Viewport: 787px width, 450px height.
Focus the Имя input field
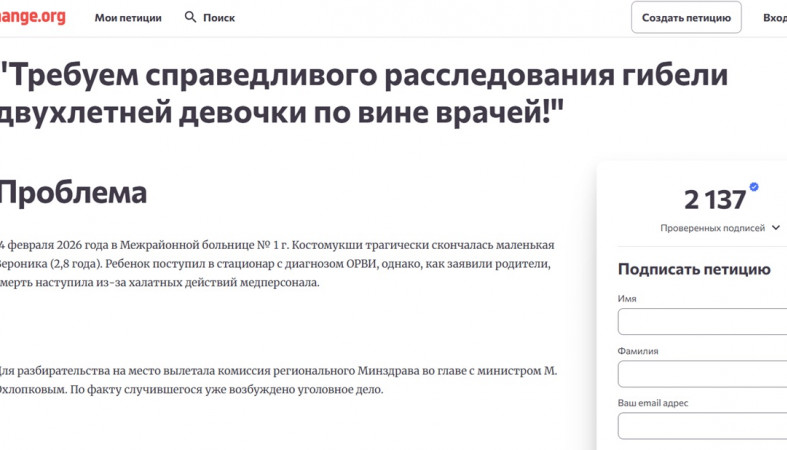[x=702, y=322]
